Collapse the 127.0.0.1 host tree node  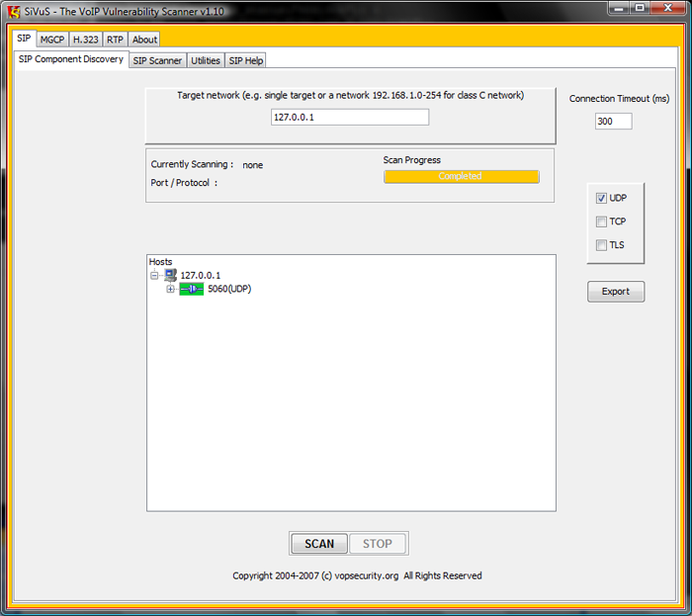(x=154, y=275)
